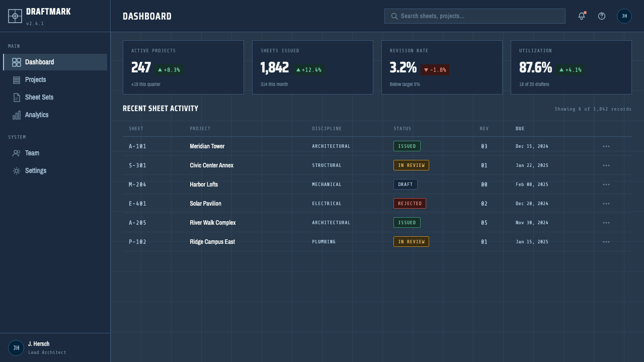
Task: Click the +12.4% trend chip
Action: pos(308,70)
